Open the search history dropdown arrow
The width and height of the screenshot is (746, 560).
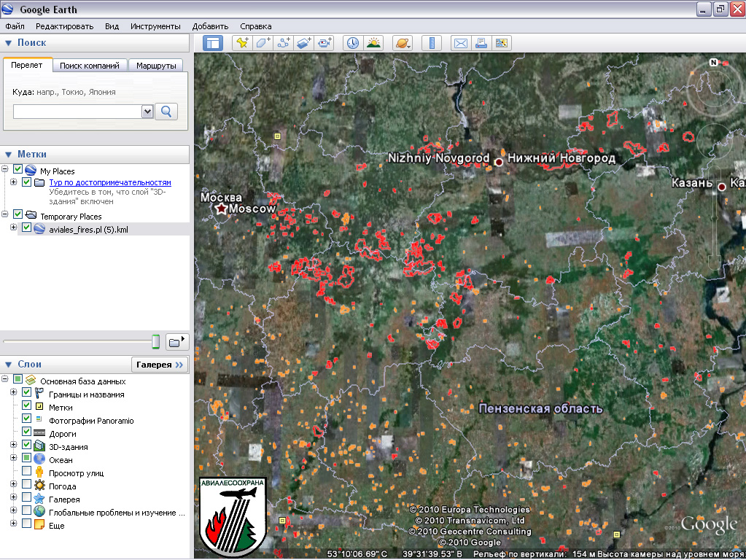coord(147,112)
